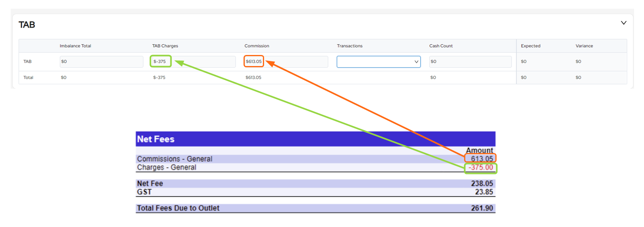Click the Cash Count input field
The width and height of the screenshot is (644, 227).
point(470,62)
